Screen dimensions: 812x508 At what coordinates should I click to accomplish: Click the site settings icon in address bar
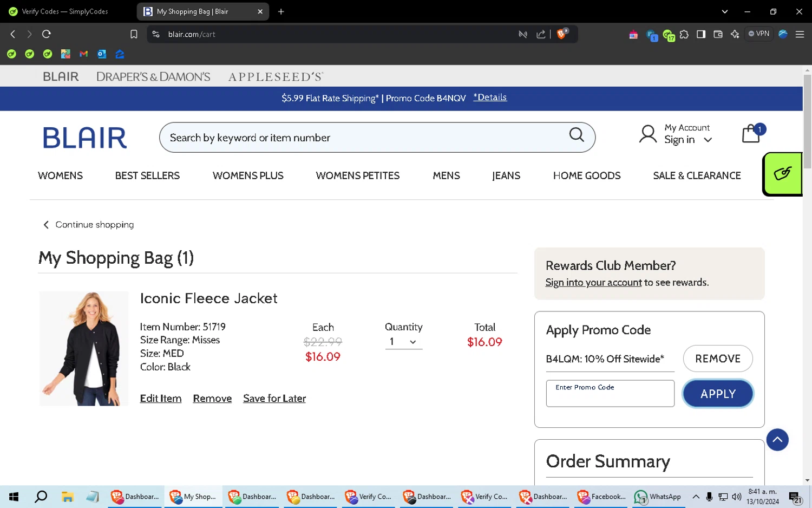point(156,34)
